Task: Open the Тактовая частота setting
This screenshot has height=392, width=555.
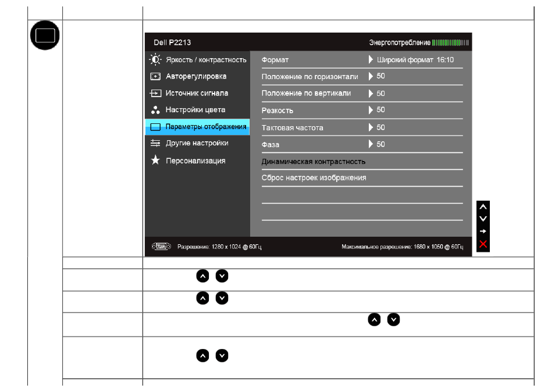Action: coord(362,127)
